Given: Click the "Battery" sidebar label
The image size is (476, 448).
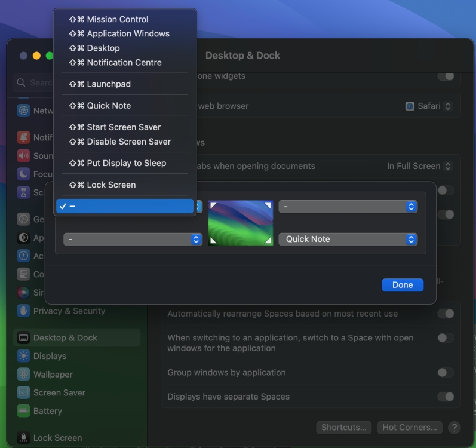Looking at the screenshot, I should pos(48,412).
